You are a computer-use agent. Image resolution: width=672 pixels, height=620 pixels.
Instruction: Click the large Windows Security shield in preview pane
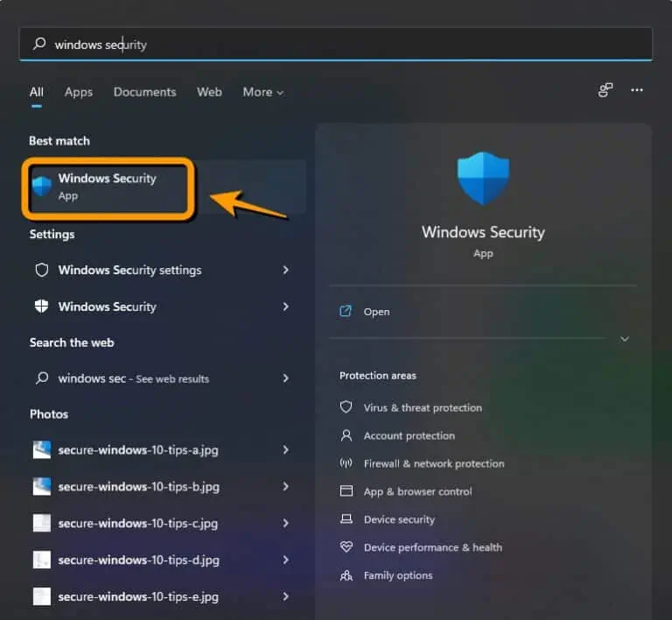[483, 179]
